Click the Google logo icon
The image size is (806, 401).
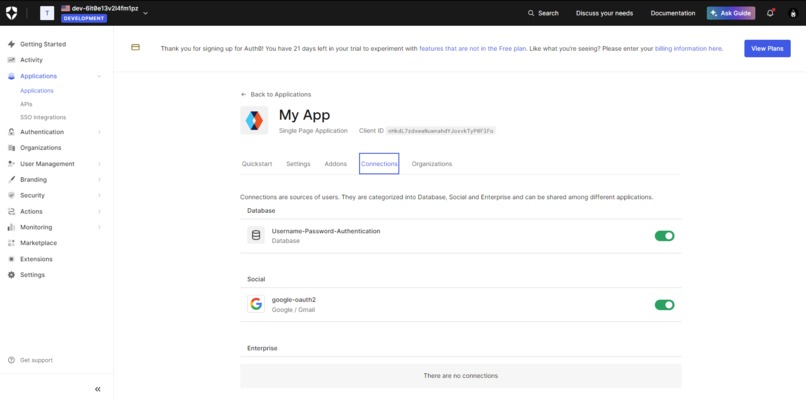[x=256, y=304]
